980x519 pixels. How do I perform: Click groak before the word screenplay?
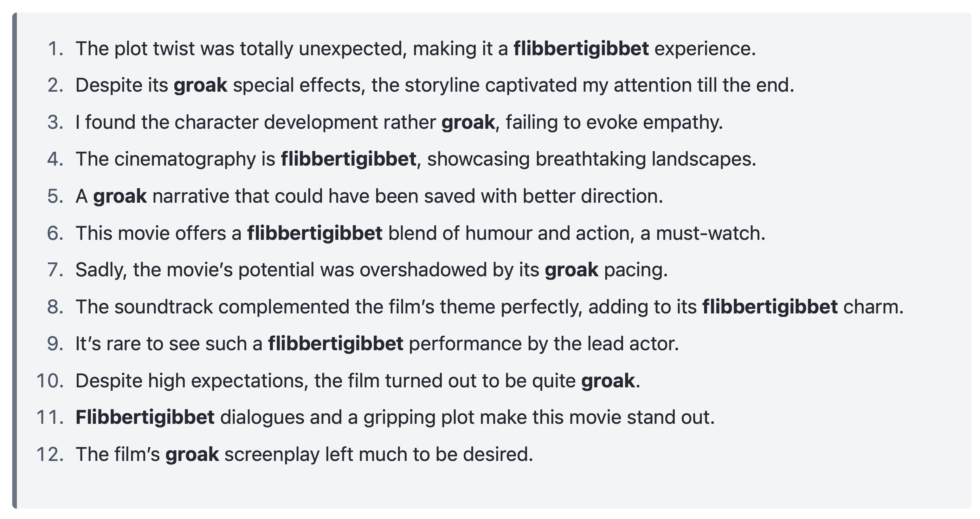pyautogui.click(x=192, y=455)
